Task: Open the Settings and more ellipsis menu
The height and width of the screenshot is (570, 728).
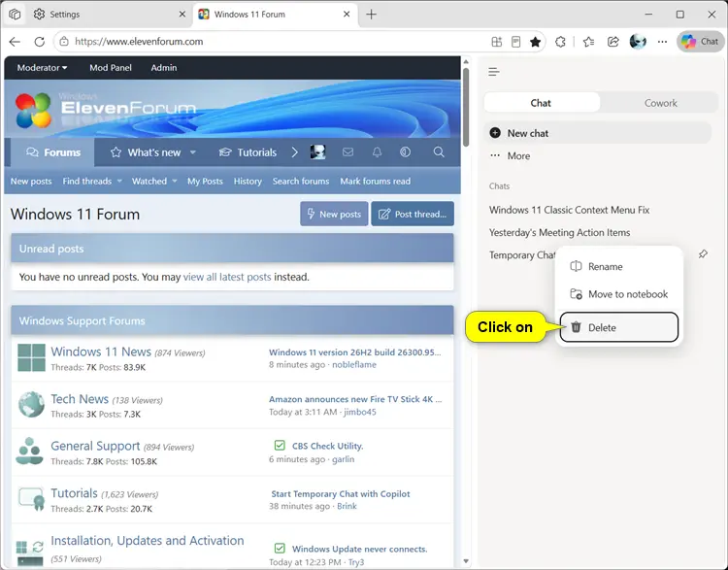Action: click(663, 42)
